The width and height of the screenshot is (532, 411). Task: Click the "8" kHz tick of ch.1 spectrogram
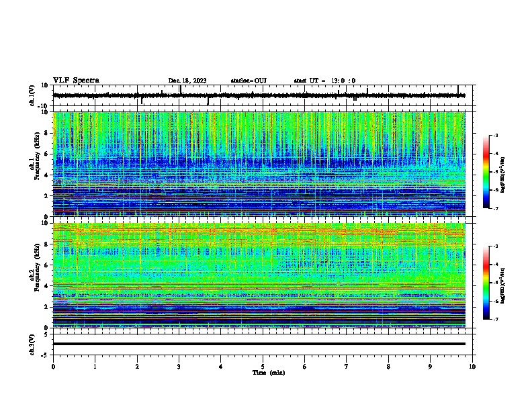[x=47, y=133]
